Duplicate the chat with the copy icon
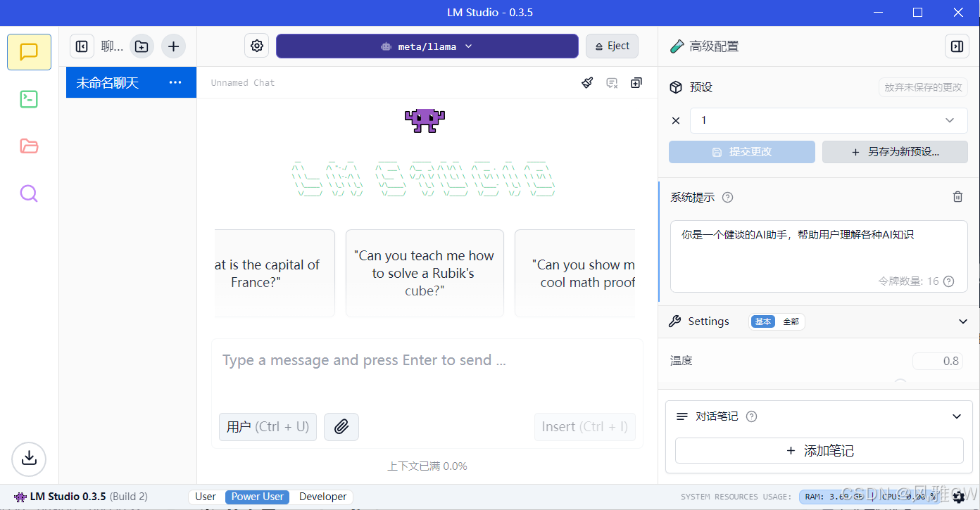Image resolution: width=980 pixels, height=510 pixels. tap(636, 83)
